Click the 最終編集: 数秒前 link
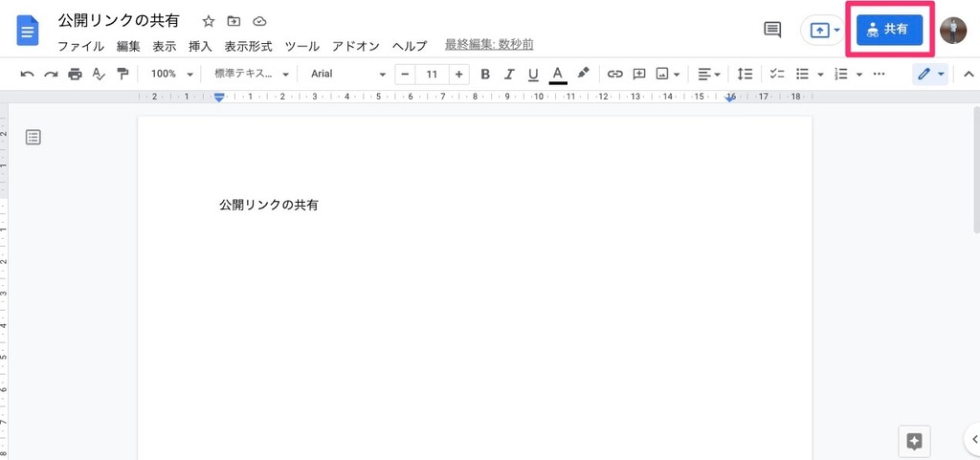The height and width of the screenshot is (460, 980). tap(489, 45)
